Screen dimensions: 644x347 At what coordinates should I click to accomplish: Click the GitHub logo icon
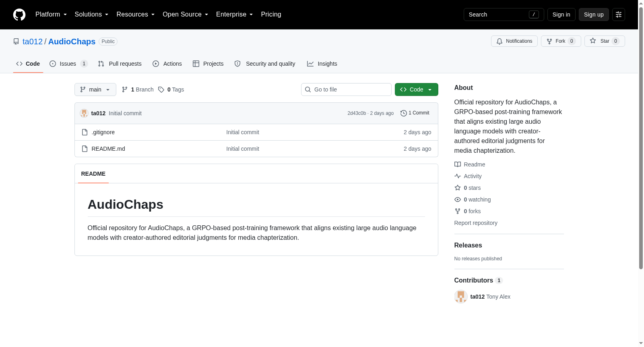(19, 15)
